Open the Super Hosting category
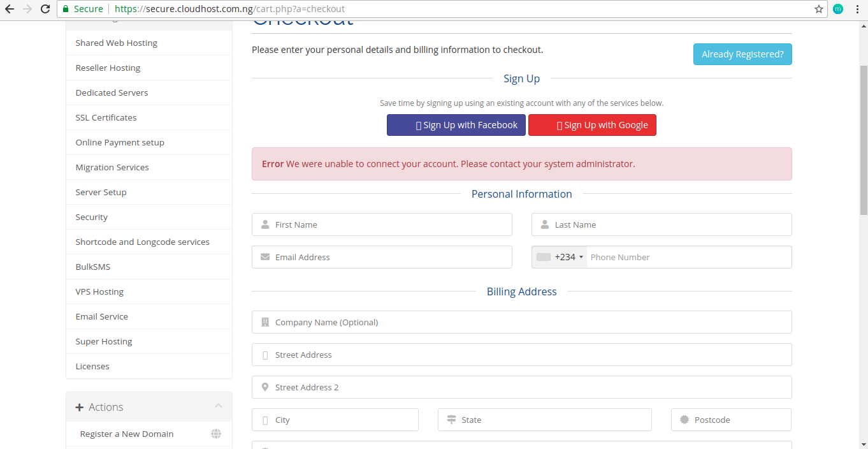 149,341
